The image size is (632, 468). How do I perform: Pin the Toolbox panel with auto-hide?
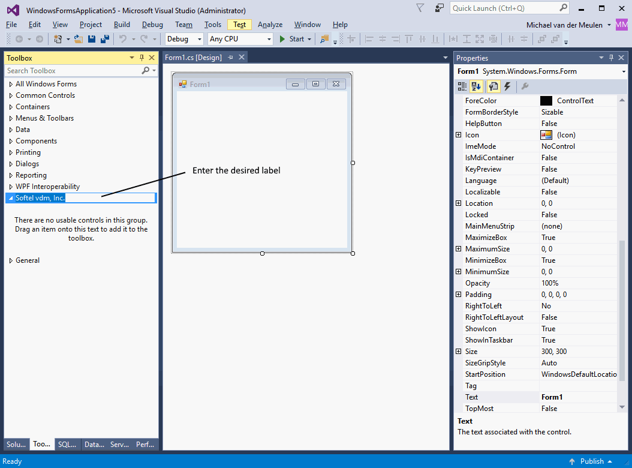(141, 58)
